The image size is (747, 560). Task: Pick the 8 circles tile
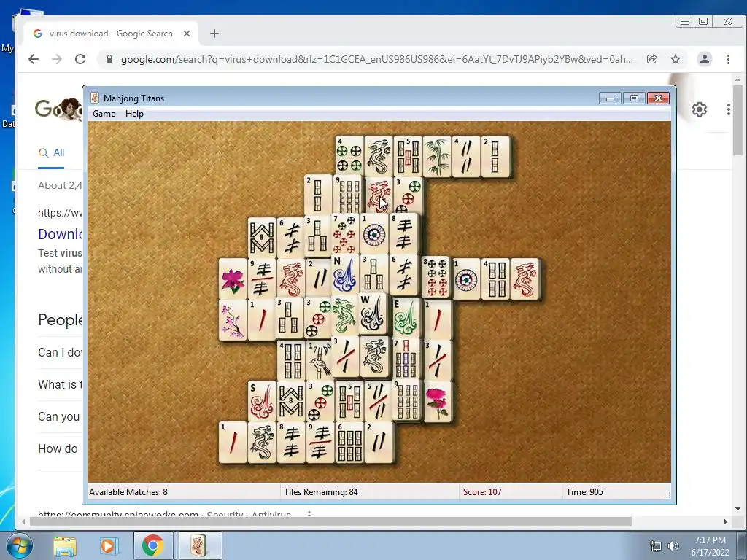(436, 278)
